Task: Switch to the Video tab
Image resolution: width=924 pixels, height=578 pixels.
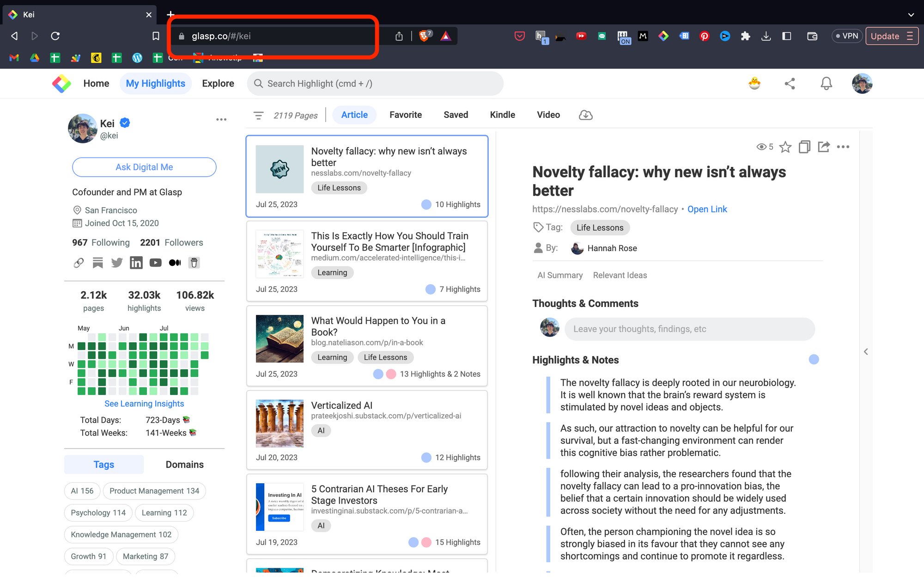Action: pos(548,115)
